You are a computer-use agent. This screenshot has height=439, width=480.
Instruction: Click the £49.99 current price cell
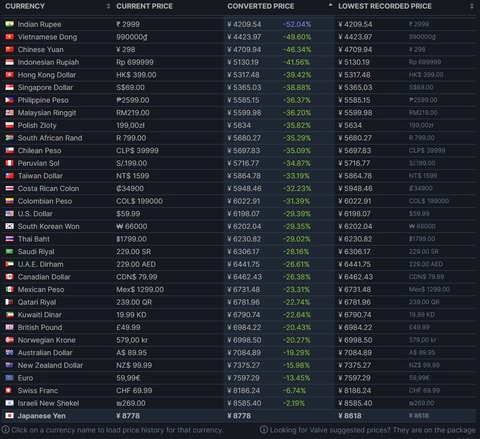(128, 327)
